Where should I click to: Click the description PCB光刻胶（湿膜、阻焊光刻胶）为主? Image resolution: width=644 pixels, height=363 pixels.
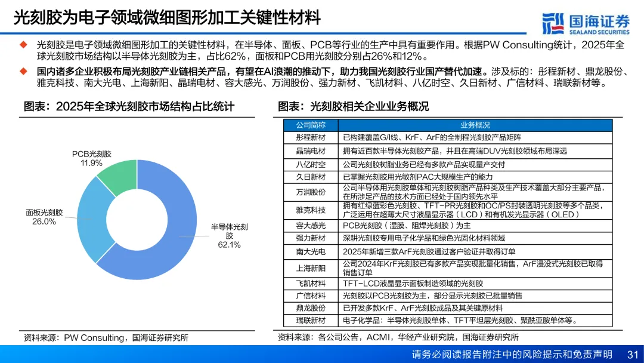[x=407, y=226]
